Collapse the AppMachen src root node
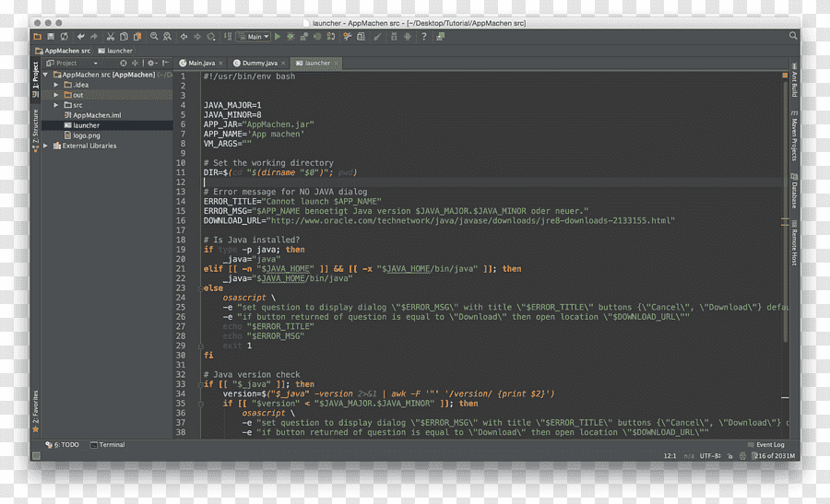This screenshot has height=504, width=830. click(46, 75)
